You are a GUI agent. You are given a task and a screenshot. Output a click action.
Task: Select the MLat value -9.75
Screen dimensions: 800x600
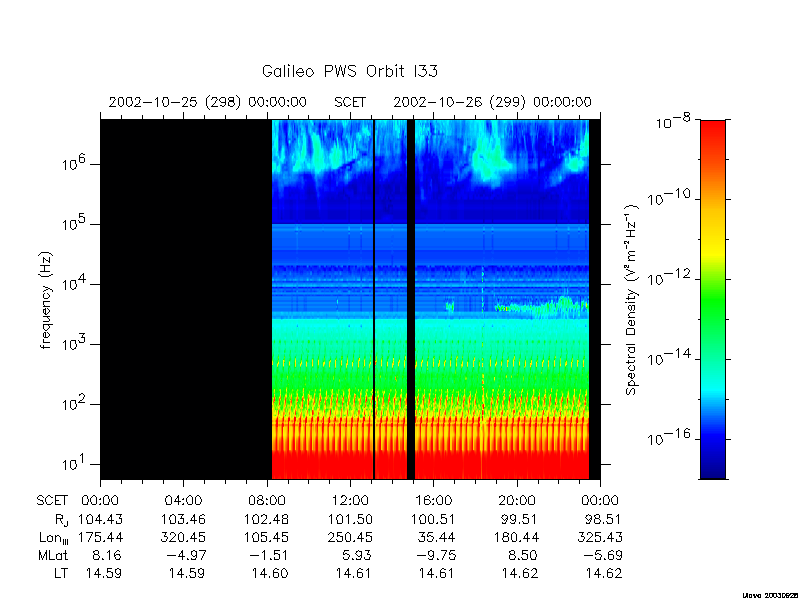tap(438, 555)
